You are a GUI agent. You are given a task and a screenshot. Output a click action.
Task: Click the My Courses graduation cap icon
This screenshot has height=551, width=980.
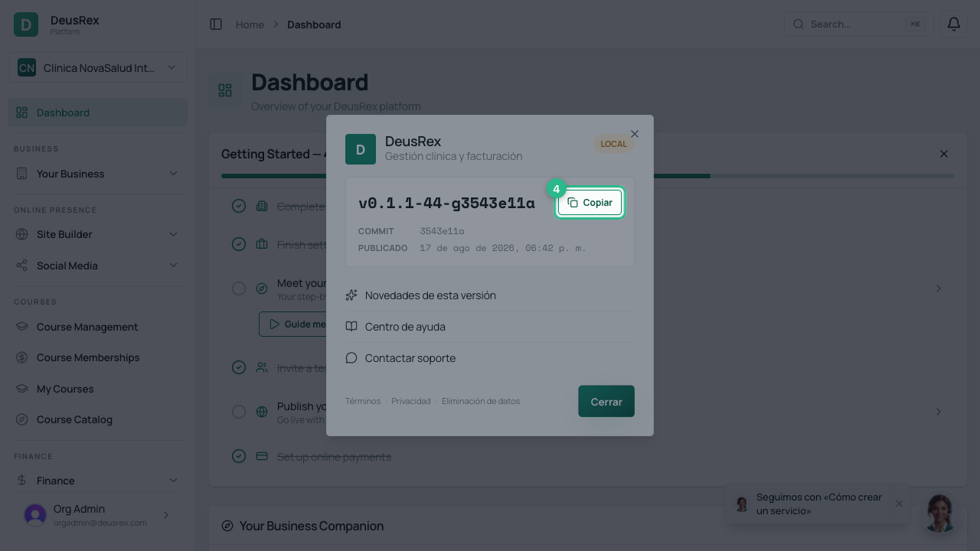[21, 389]
